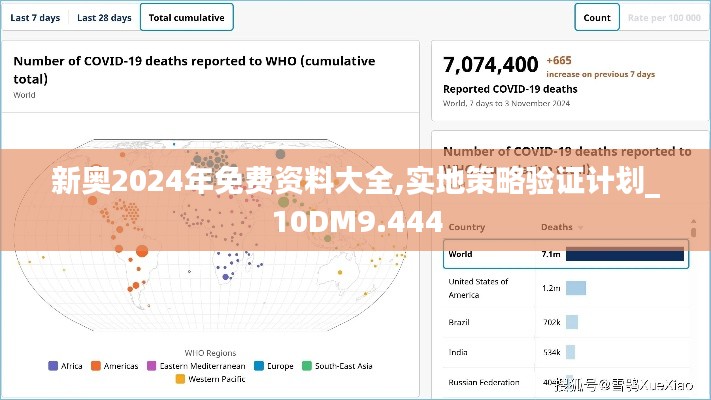Image resolution: width=711 pixels, height=400 pixels.
Task: Click the 1.2m United States value
Action: pos(551,288)
